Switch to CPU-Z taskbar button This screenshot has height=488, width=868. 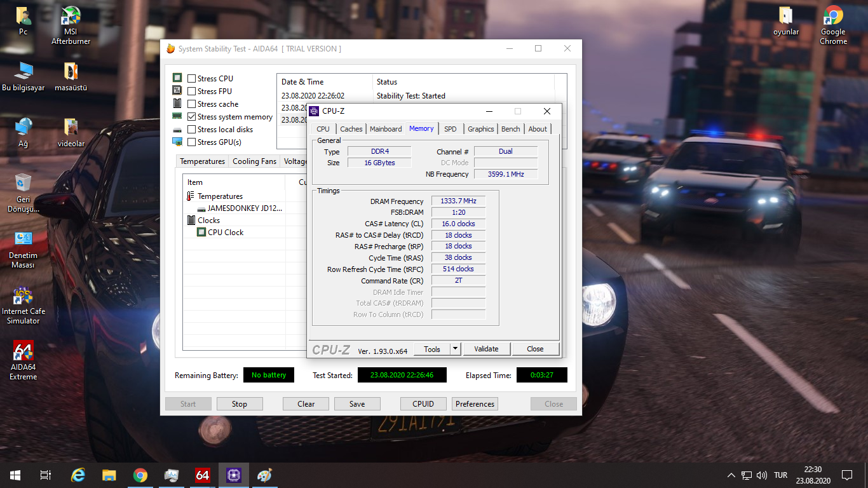[x=234, y=475]
